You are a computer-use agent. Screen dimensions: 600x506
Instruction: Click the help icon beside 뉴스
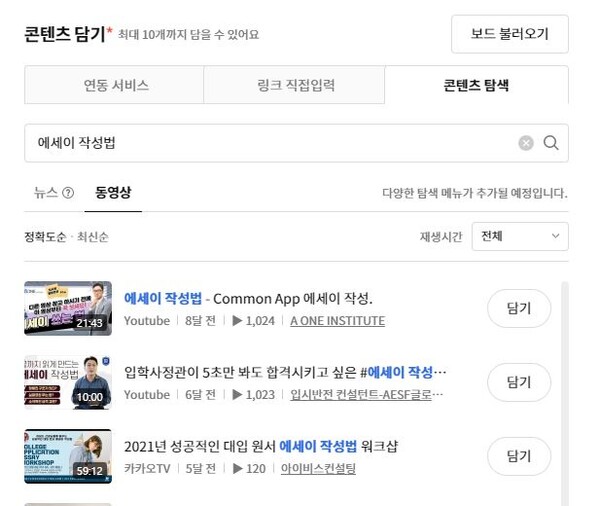pyautogui.click(x=68, y=193)
